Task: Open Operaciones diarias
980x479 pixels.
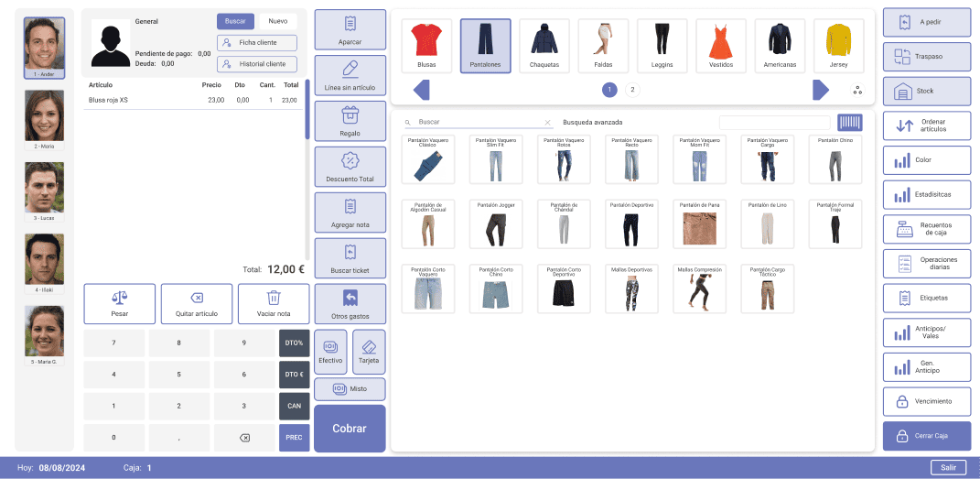Action: point(927,263)
